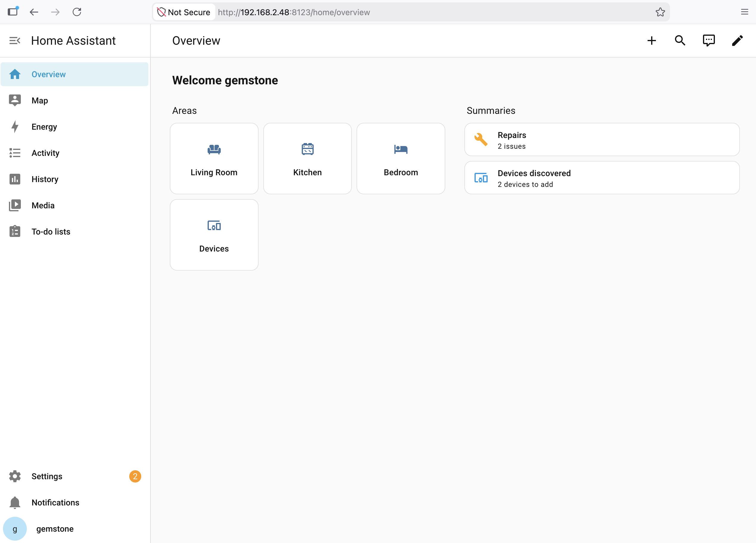The image size is (756, 543).
Task: Click the Bedroom bed icon
Action: 401,149
